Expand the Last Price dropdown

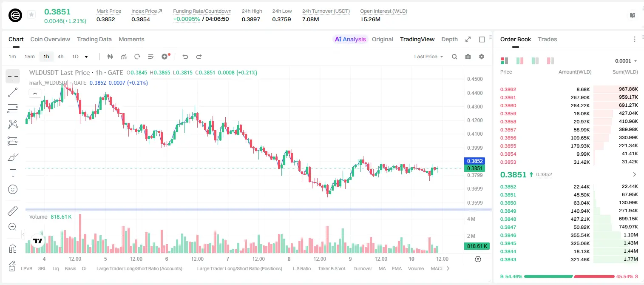tap(428, 57)
